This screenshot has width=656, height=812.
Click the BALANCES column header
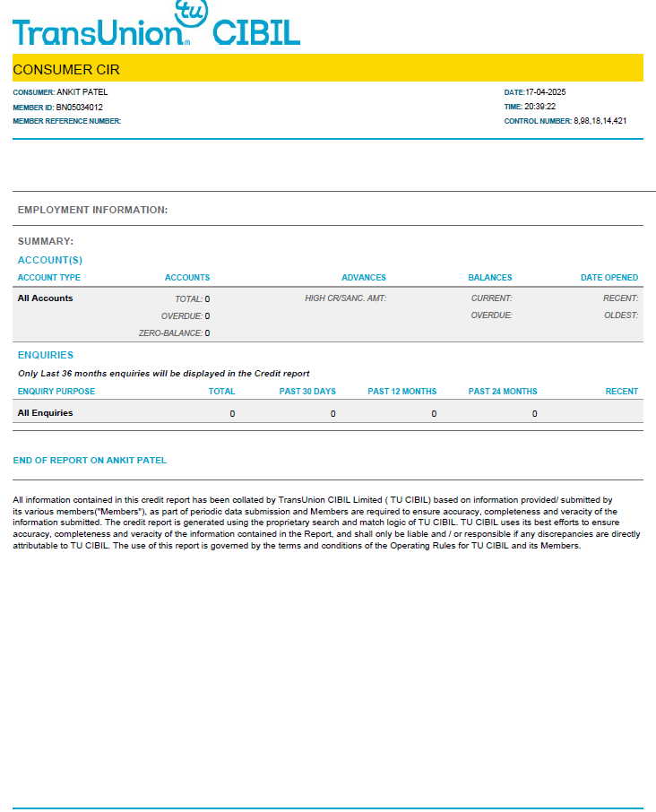490,278
